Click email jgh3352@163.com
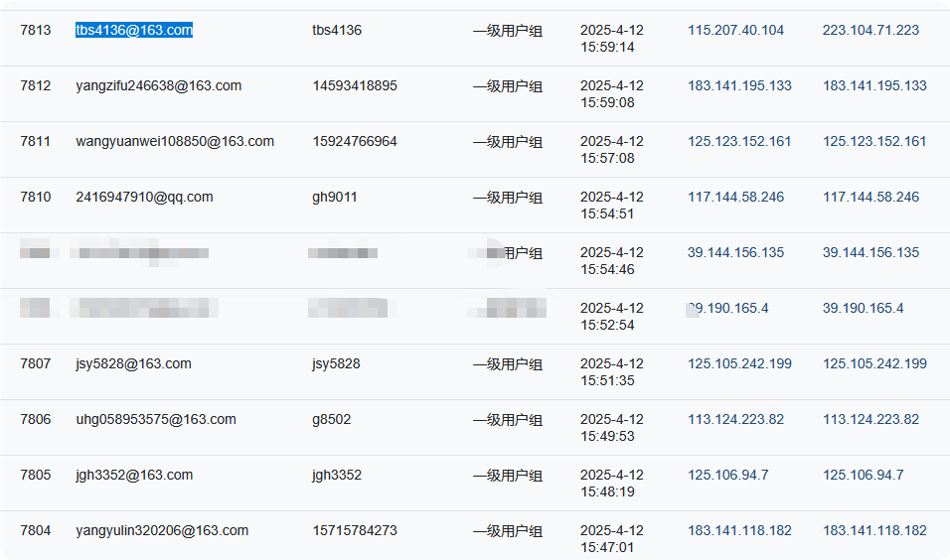 pos(134,476)
